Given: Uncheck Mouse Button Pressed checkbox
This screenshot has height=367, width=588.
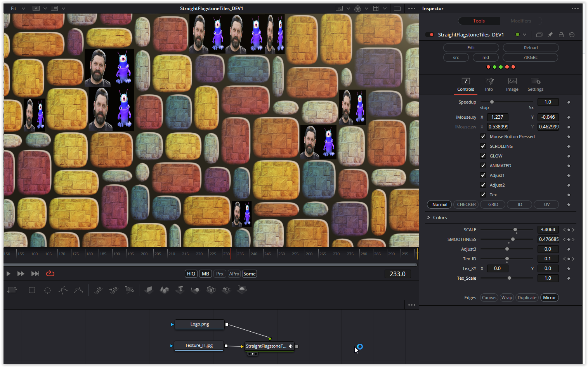Looking at the screenshot, I should pos(483,137).
